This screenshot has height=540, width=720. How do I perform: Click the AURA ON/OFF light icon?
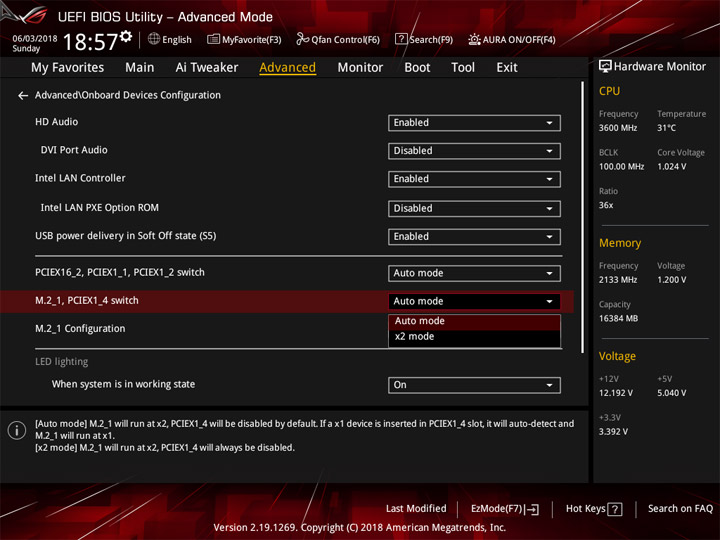[x=474, y=39]
